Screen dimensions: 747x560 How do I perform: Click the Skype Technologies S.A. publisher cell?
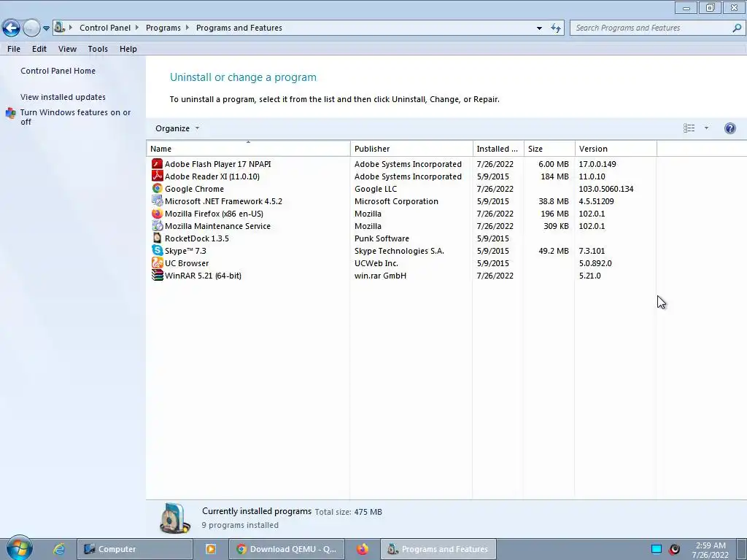click(399, 251)
